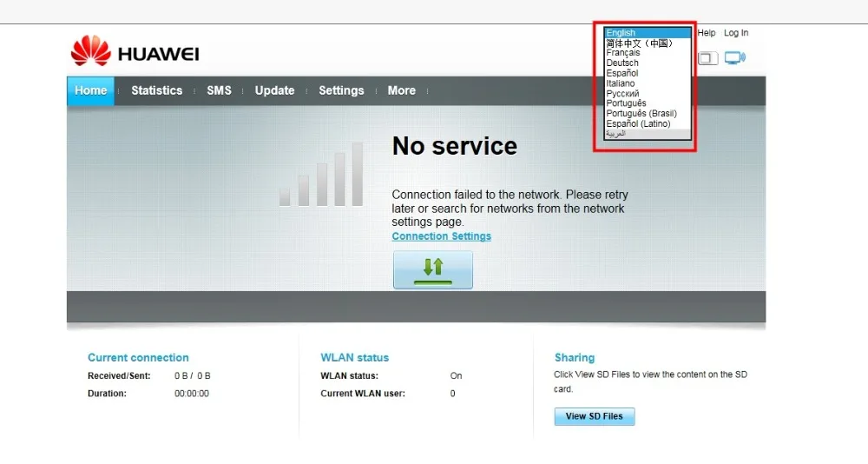Click the SIM card status icon

(x=707, y=58)
